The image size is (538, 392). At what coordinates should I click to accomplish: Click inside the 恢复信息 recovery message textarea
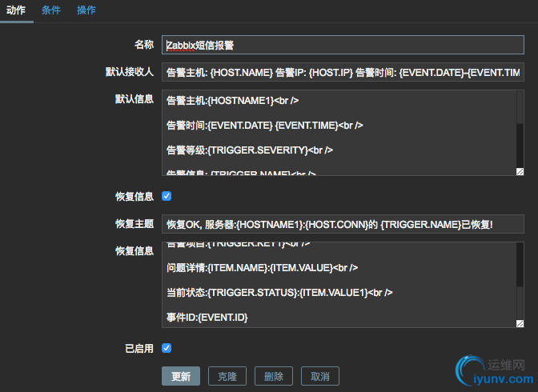pyautogui.click(x=343, y=285)
